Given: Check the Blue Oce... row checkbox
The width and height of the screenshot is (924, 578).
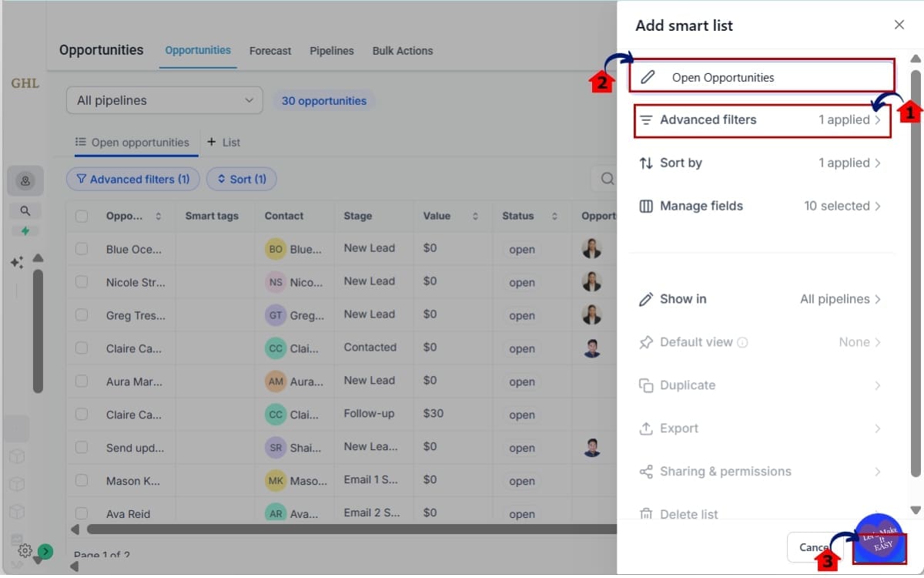Looking at the screenshot, I should click(82, 248).
